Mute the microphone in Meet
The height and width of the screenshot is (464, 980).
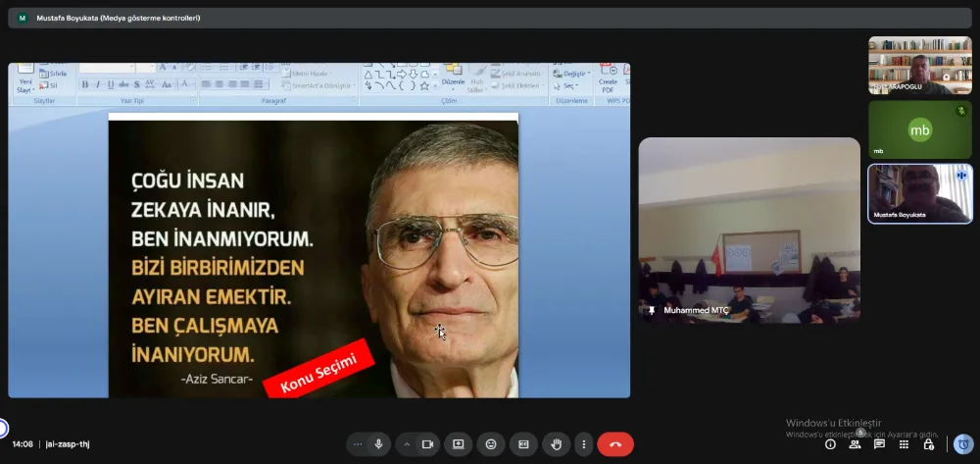tap(378, 444)
